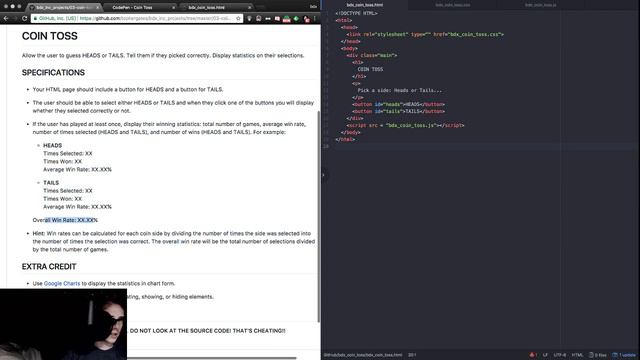Click the 'Pick a side: Heads or Tails' code line

click(x=400, y=90)
